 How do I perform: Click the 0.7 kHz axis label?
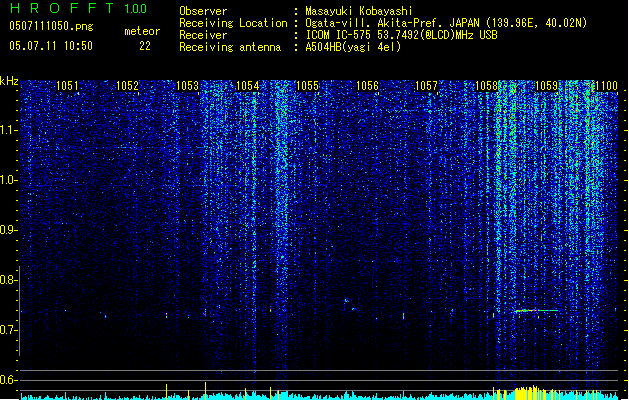(x=9, y=330)
